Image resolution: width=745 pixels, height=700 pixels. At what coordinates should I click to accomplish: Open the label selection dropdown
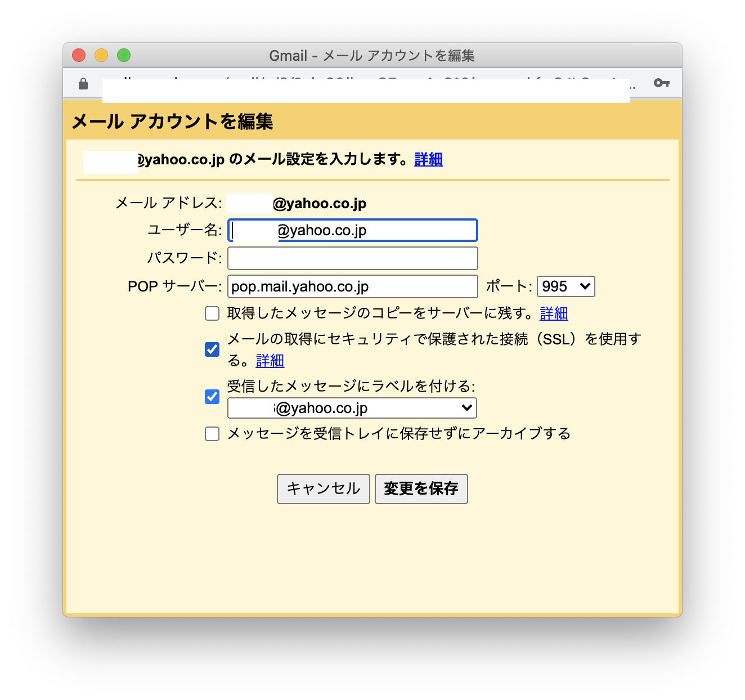[x=352, y=408]
